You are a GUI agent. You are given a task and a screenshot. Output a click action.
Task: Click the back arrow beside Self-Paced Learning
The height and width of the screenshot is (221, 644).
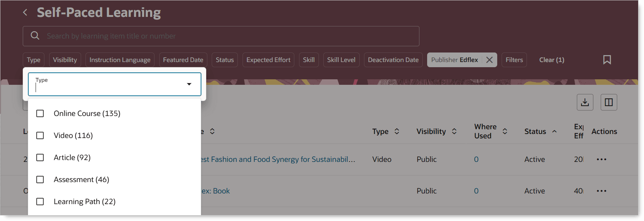pyautogui.click(x=25, y=12)
